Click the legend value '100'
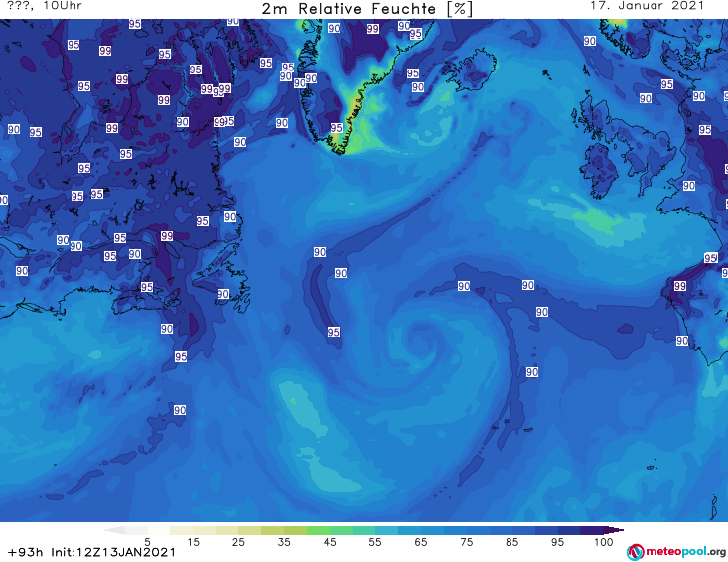Viewport: 728px width, 562px height. point(604,541)
